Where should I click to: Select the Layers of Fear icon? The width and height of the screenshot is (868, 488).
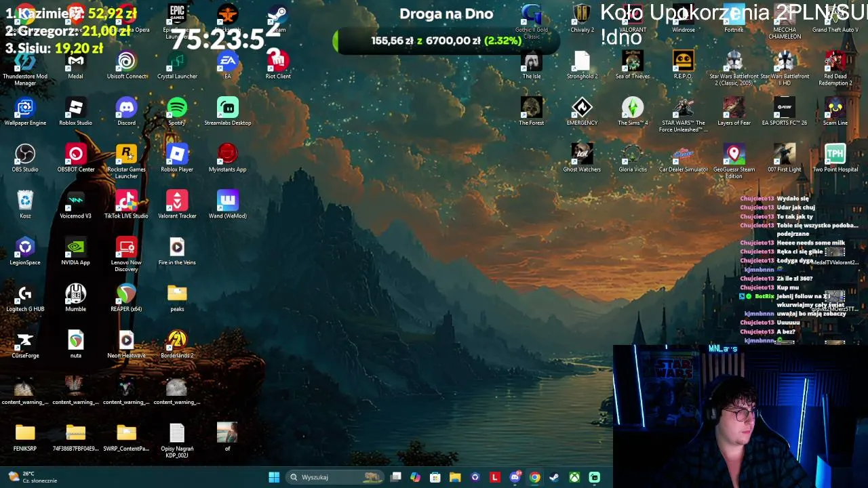pos(734,113)
